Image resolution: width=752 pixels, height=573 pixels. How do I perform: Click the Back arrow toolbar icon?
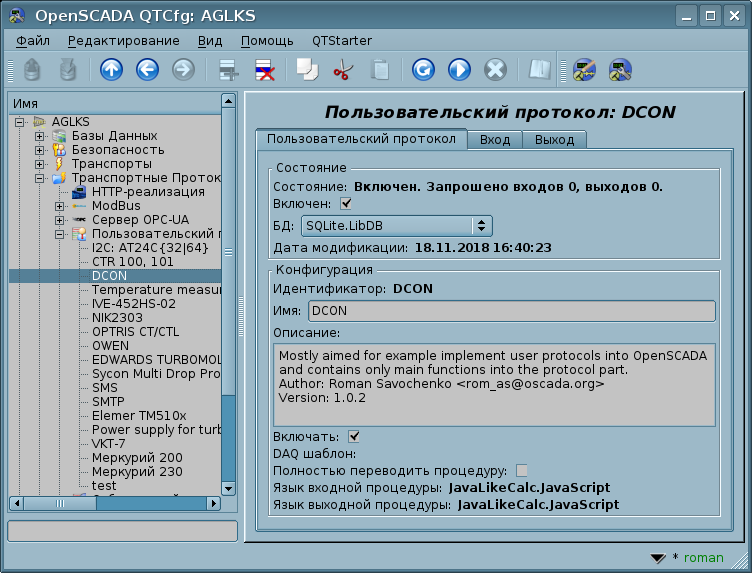click(147, 70)
